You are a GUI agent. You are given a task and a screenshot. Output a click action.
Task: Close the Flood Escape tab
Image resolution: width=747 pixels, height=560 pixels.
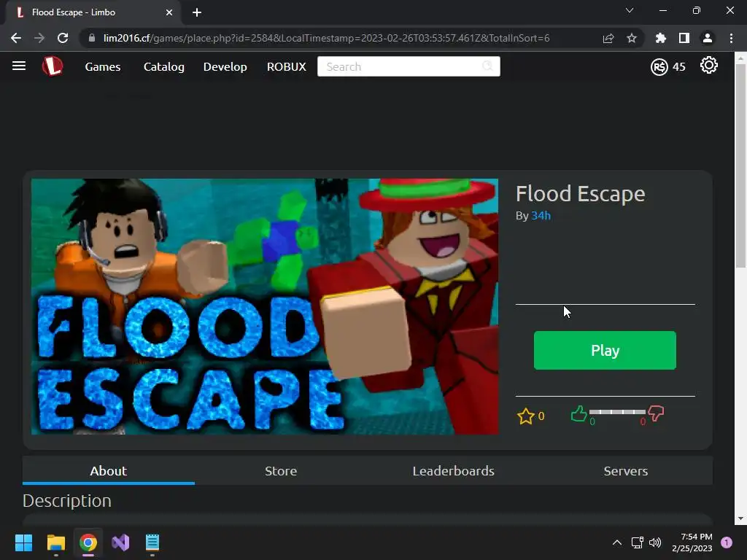point(169,12)
